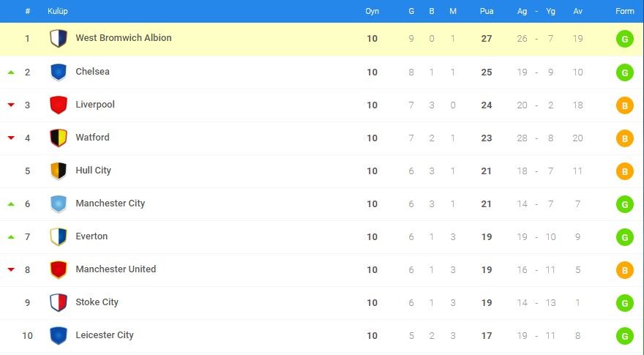Image resolution: width=644 pixels, height=355 pixels.
Task: Click Manchester City light blue badge
Action: click(x=59, y=203)
